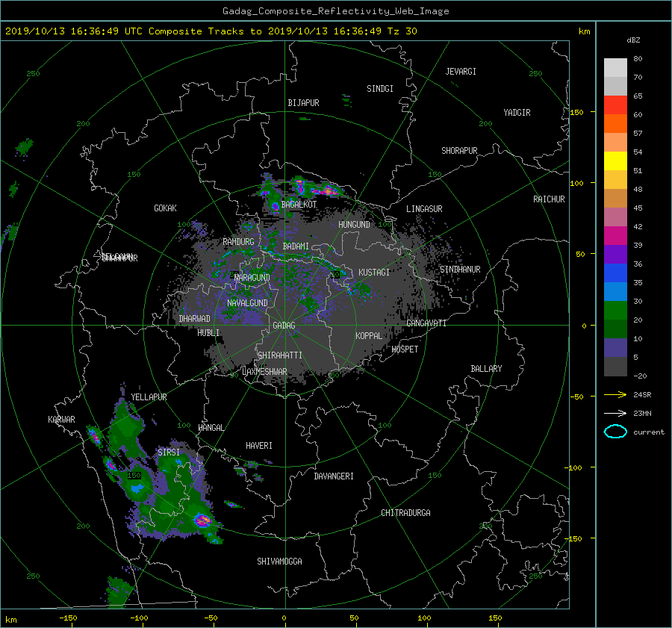Select the orange swatch below 60 dBZ
This screenshot has width=672, height=628.
[615, 124]
